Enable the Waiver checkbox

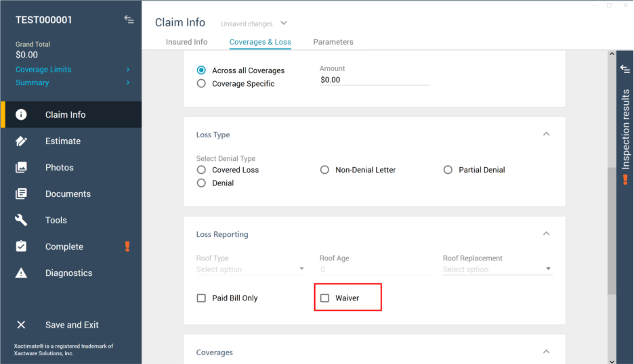325,298
